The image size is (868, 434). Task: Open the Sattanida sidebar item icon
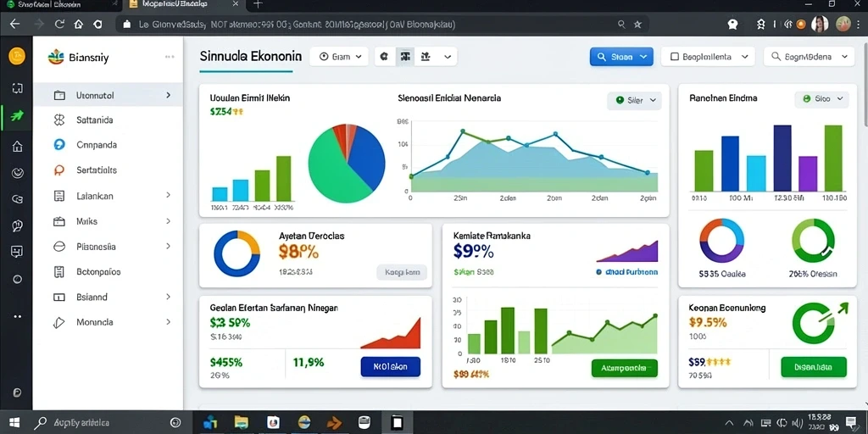point(59,120)
